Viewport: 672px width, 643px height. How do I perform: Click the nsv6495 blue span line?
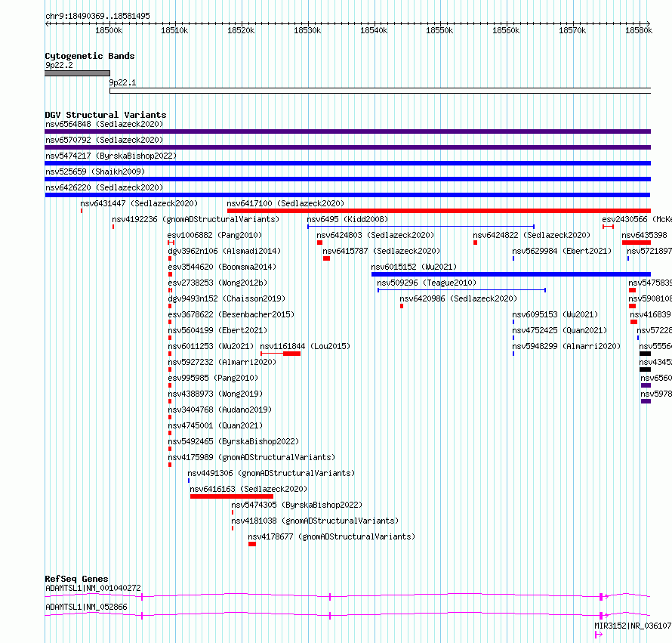(421, 227)
